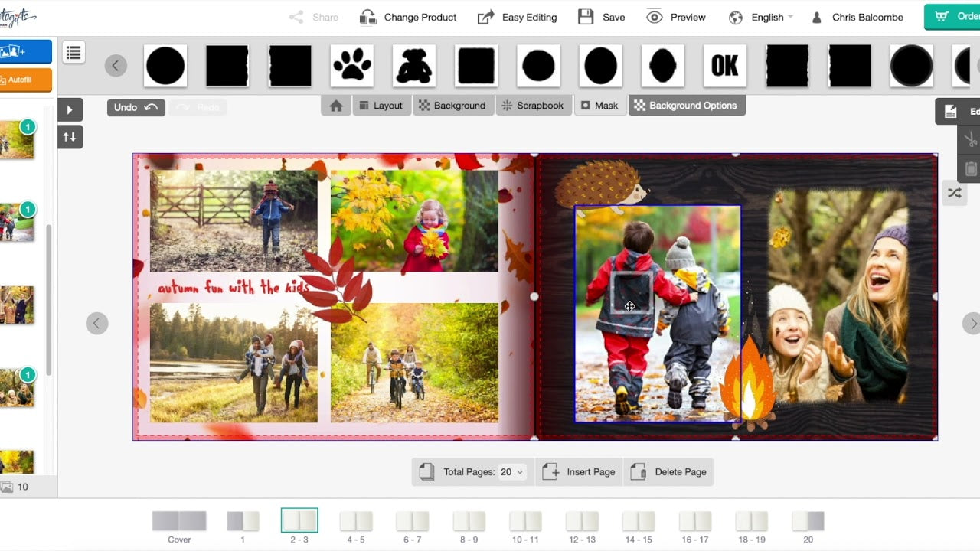This screenshot has height=551, width=980.
Task: Open the English language dropdown
Action: 761,17
